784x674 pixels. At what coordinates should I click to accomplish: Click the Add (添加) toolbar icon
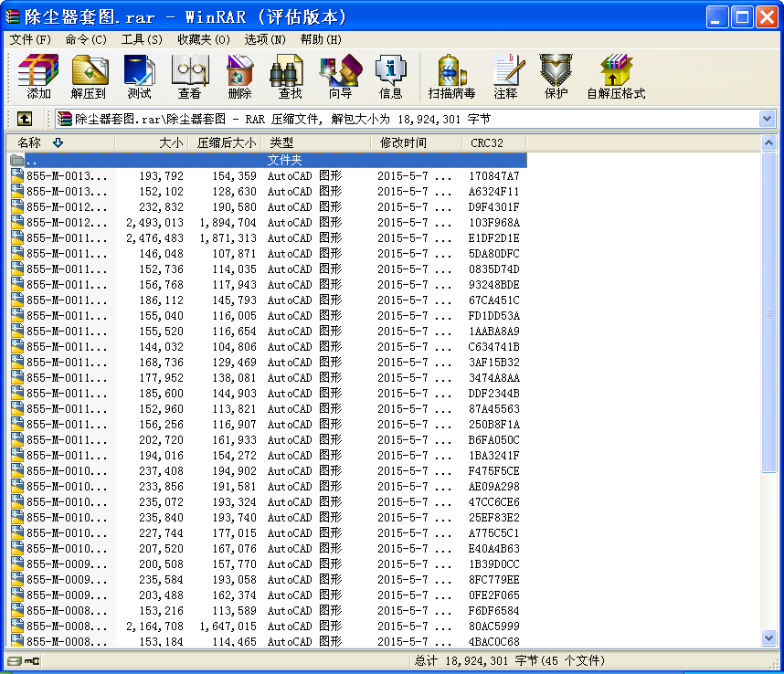click(38, 77)
